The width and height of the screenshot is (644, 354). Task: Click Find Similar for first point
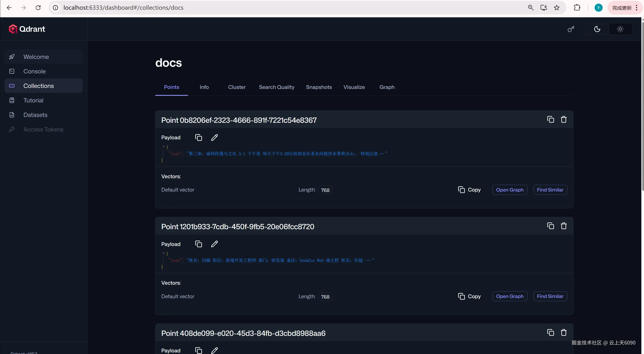coord(550,190)
